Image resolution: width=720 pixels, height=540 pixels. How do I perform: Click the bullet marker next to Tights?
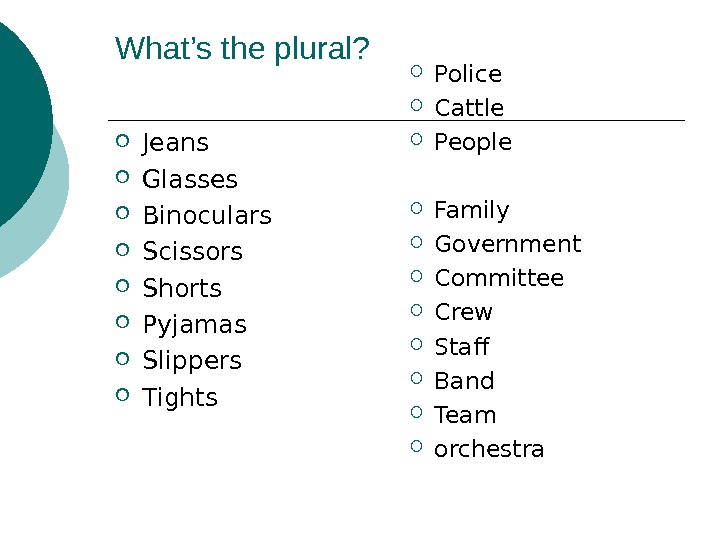click(x=122, y=394)
